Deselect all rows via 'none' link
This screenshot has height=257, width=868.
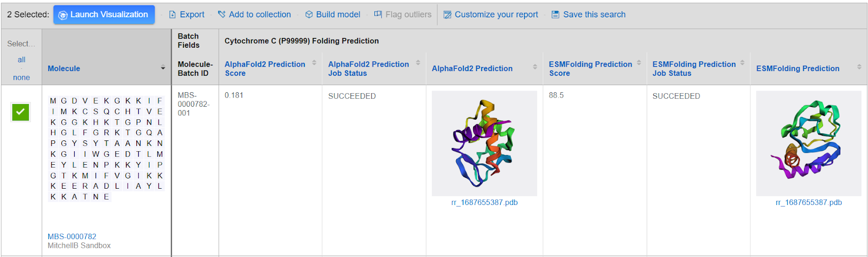(22, 78)
